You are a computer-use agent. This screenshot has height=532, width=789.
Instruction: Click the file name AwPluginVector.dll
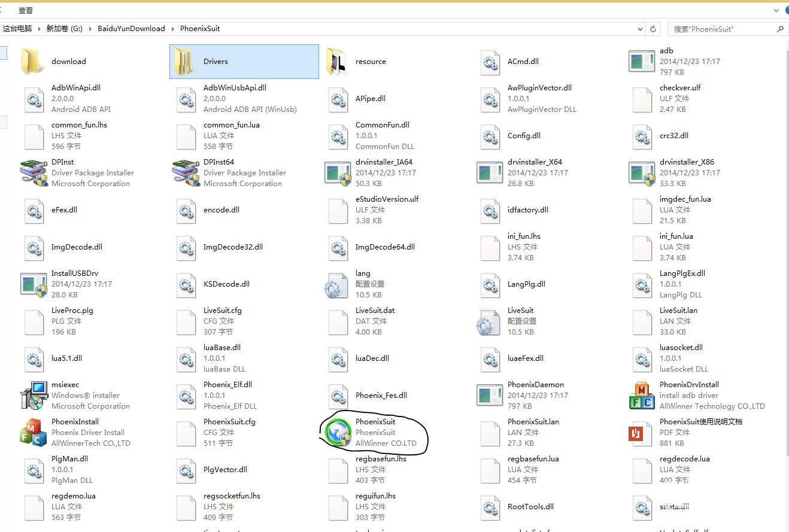click(540, 88)
